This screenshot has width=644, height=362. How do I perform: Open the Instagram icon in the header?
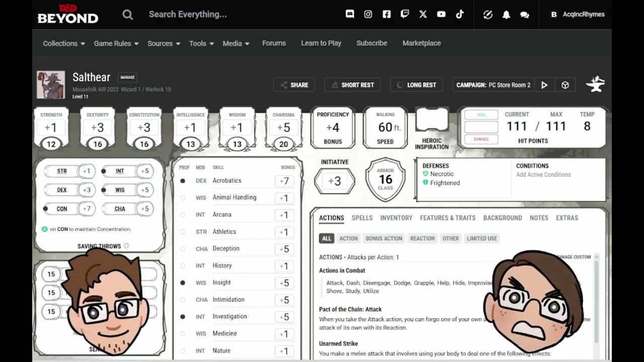pyautogui.click(x=368, y=15)
